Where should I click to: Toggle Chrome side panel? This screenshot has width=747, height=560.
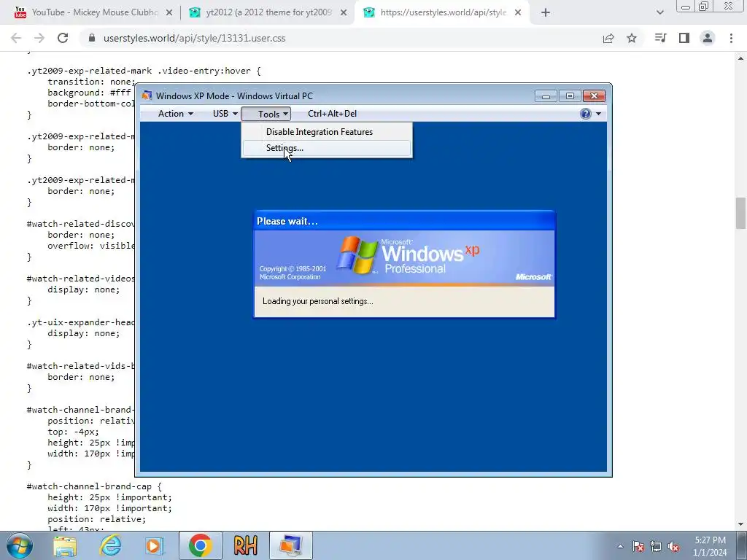[x=684, y=38]
